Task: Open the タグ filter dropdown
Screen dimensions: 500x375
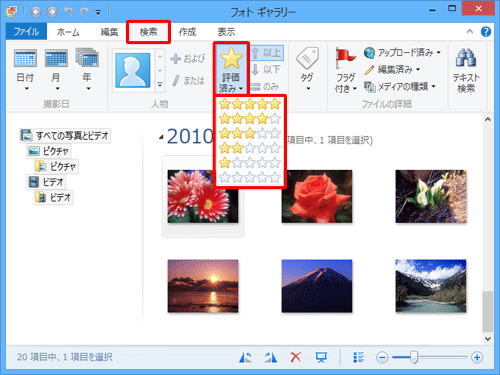Action: pos(307,69)
